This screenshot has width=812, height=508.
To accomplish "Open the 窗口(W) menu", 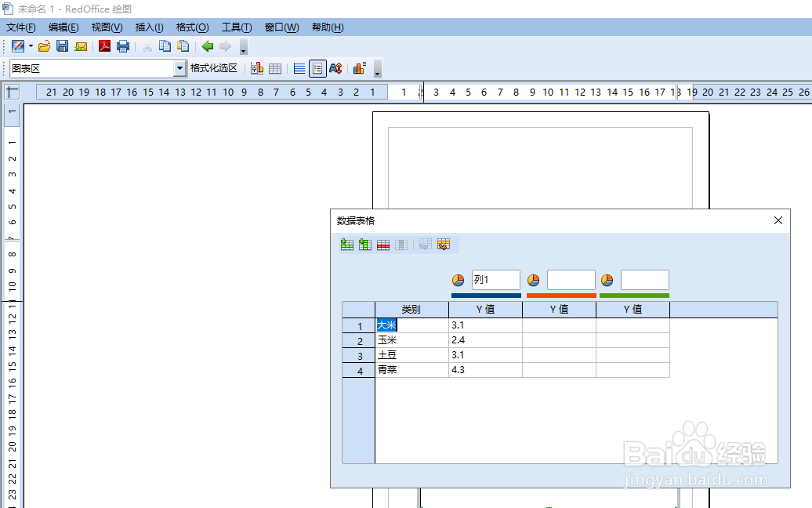I will point(281,27).
